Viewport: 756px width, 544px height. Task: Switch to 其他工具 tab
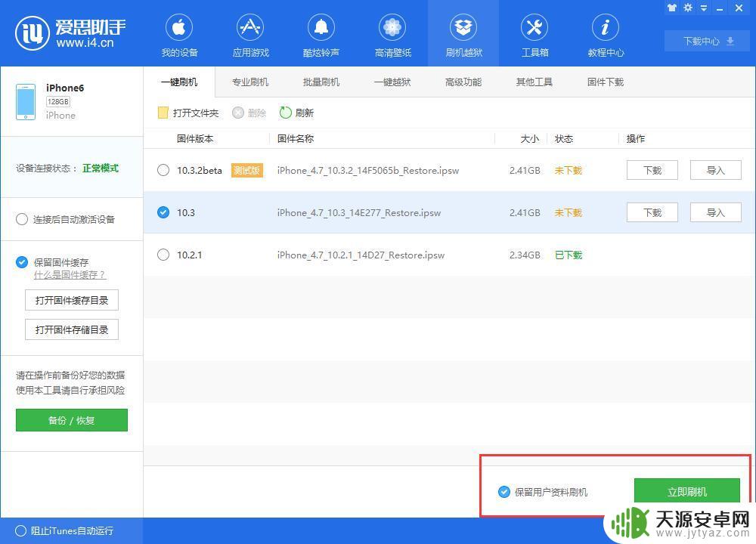[x=534, y=82]
